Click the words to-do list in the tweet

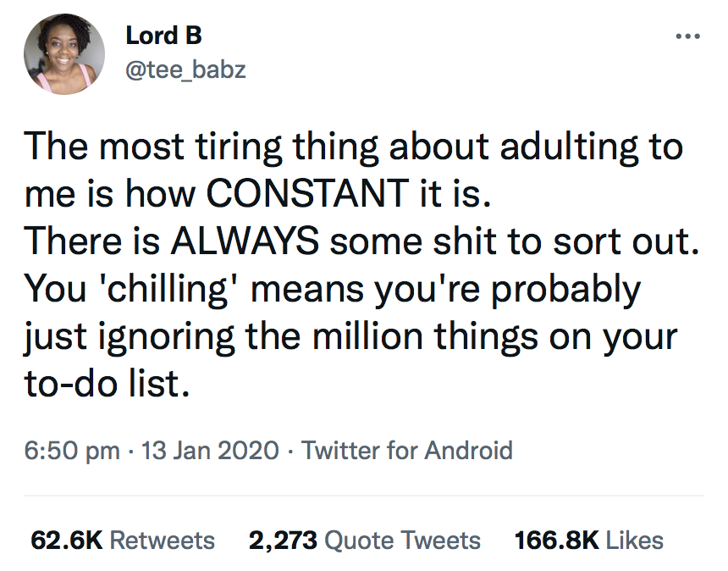(x=102, y=384)
